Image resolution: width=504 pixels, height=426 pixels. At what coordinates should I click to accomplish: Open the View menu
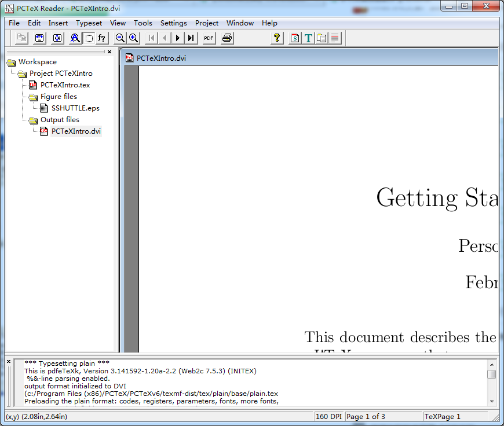point(118,23)
